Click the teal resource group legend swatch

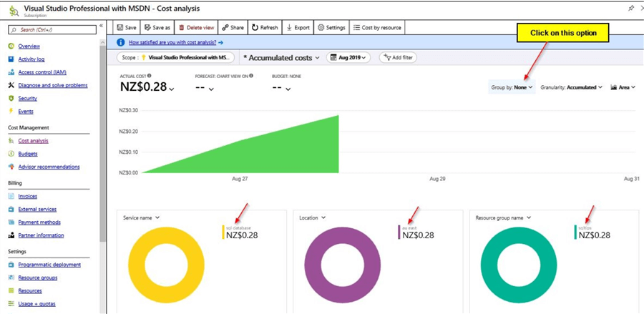click(x=575, y=232)
